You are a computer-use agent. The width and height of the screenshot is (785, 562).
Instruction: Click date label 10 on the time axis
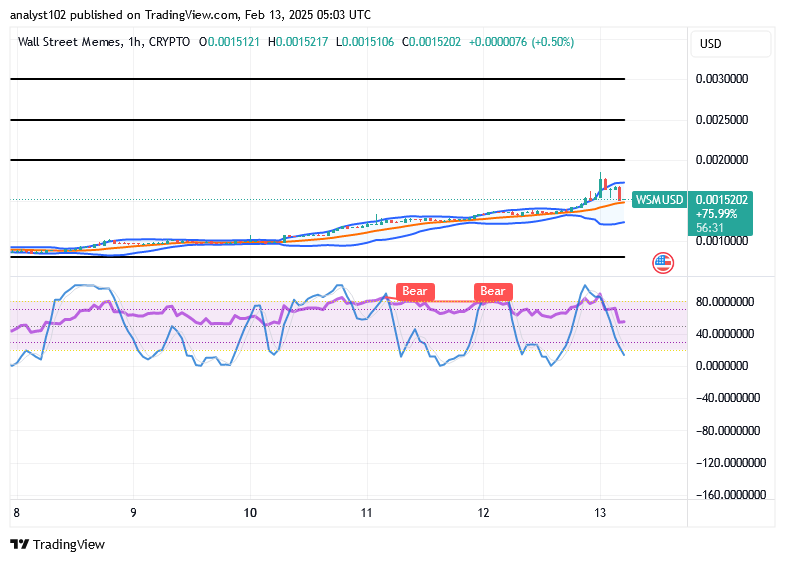250,513
